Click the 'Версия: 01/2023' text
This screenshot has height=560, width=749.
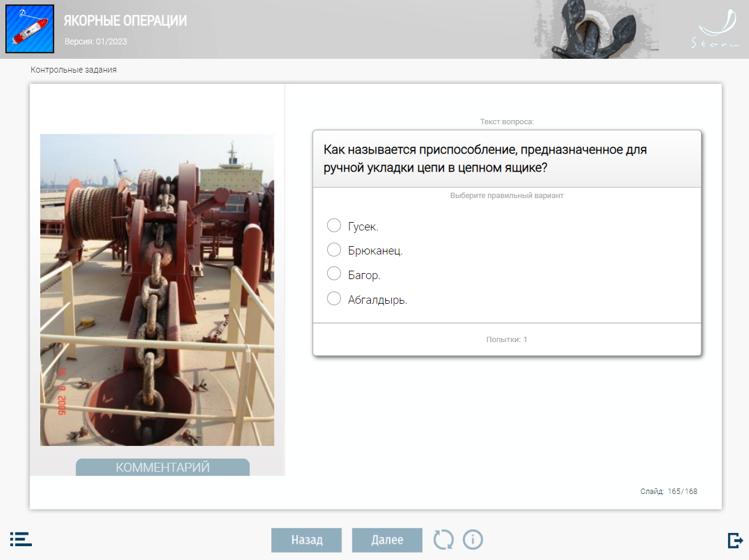pyautogui.click(x=96, y=41)
